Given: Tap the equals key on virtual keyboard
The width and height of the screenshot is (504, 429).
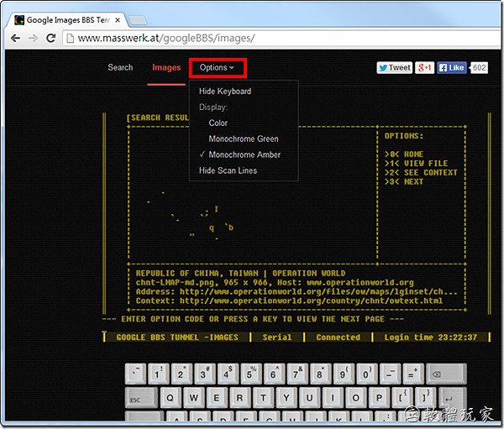Looking at the screenshot, I should [413, 374].
